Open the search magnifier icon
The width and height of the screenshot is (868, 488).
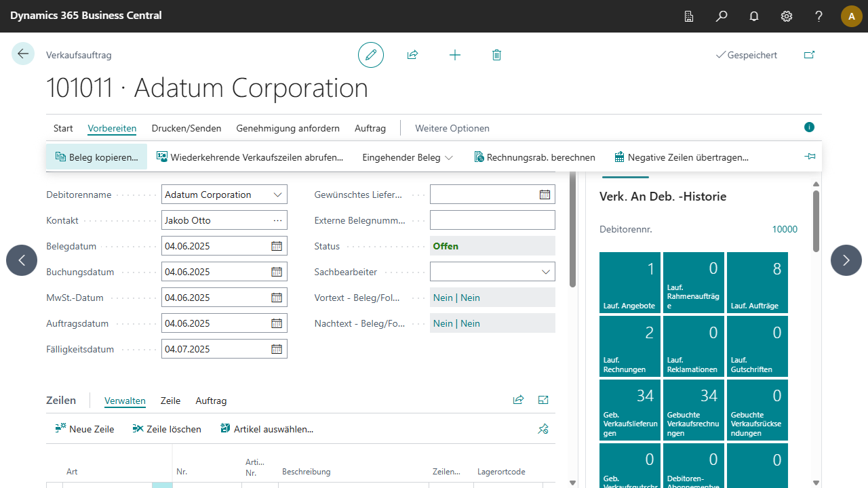point(722,16)
